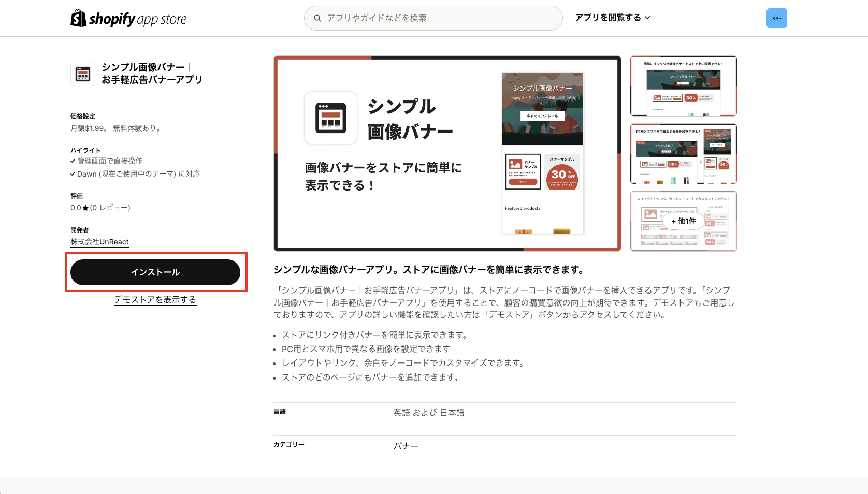
Task: Open the バナー category link
Action: [x=406, y=446]
